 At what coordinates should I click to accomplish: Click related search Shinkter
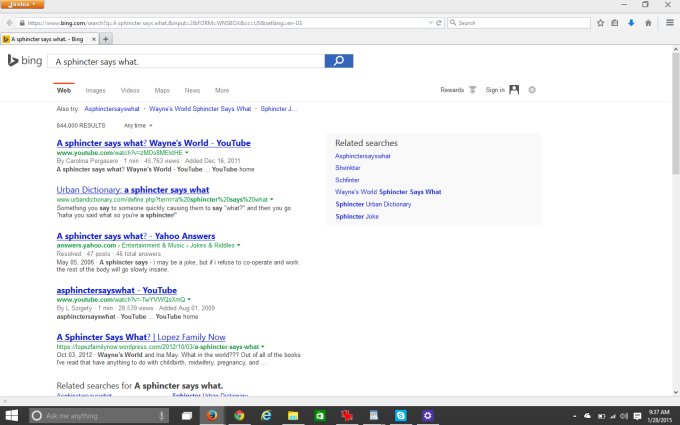pyautogui.click(x=348, y=168)
